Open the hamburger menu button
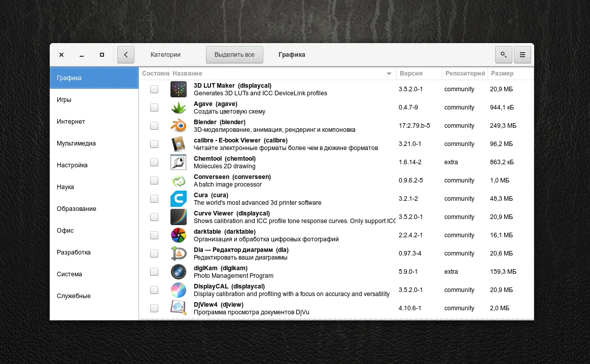The width and height of the screenshot is (590, 364). (x=522, y=55)
